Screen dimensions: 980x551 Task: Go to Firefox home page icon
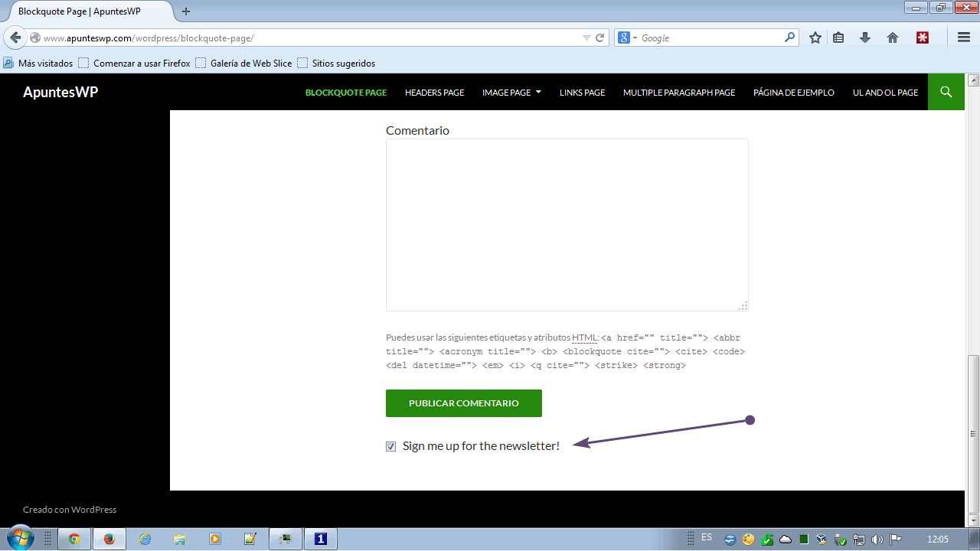(x=893, y=37)
